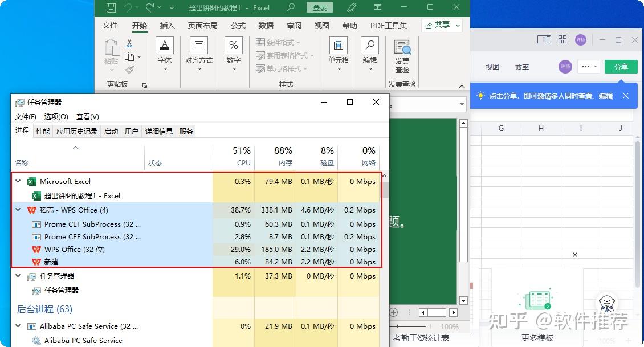644x347 pixels.
Task: Click the Redo arrow in Excel title bar
Action: click(150, 7)
